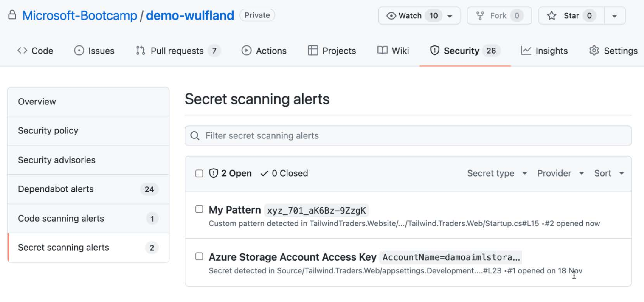Open the Wiki tab
The image size is (644, 302).
point(393,51)
